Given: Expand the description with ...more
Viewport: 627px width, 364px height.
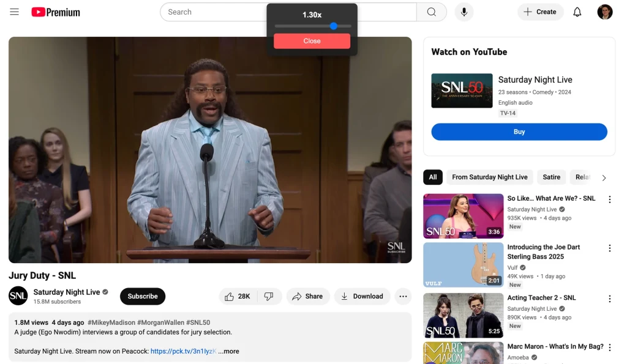Looking at the screenshot, I should tap(228, 351).
